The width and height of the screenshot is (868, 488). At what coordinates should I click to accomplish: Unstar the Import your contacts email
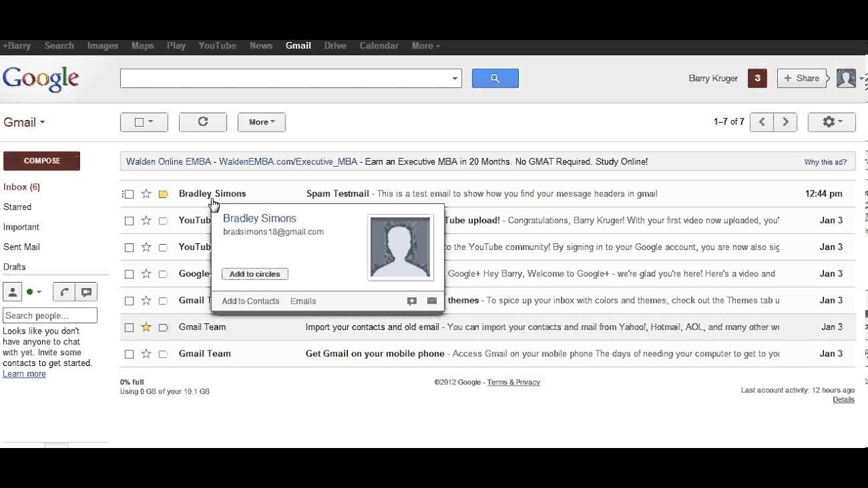(x=146, y=327)
